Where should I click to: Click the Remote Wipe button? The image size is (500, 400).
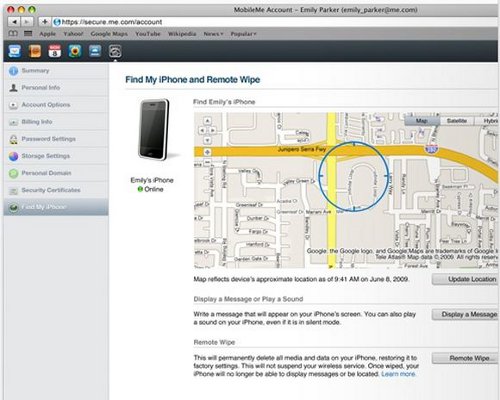tap(466, 358)
